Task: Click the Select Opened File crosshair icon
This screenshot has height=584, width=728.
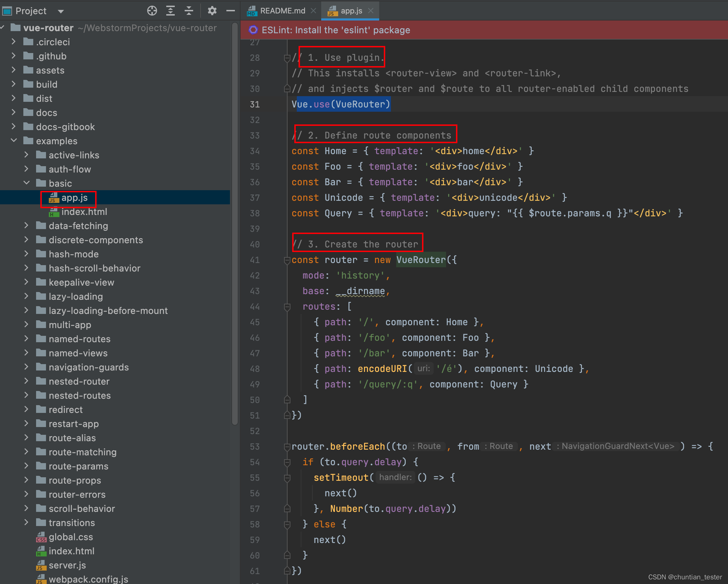Action: pyautogui.click(x=152, y=11)
